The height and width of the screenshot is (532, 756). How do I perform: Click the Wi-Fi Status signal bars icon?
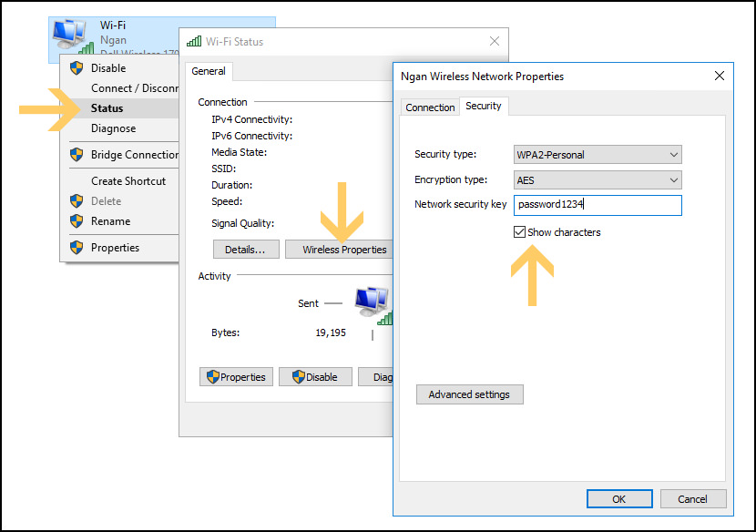pyautogui.click(x=193, y=41)
